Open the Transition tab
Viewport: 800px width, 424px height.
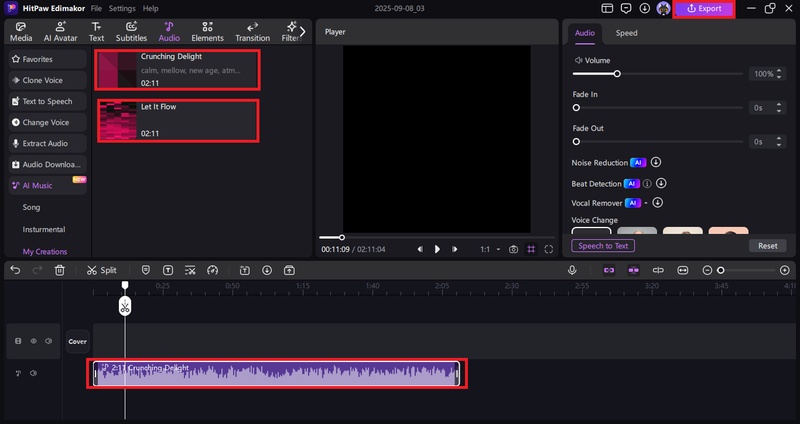[x=252, y=32]
